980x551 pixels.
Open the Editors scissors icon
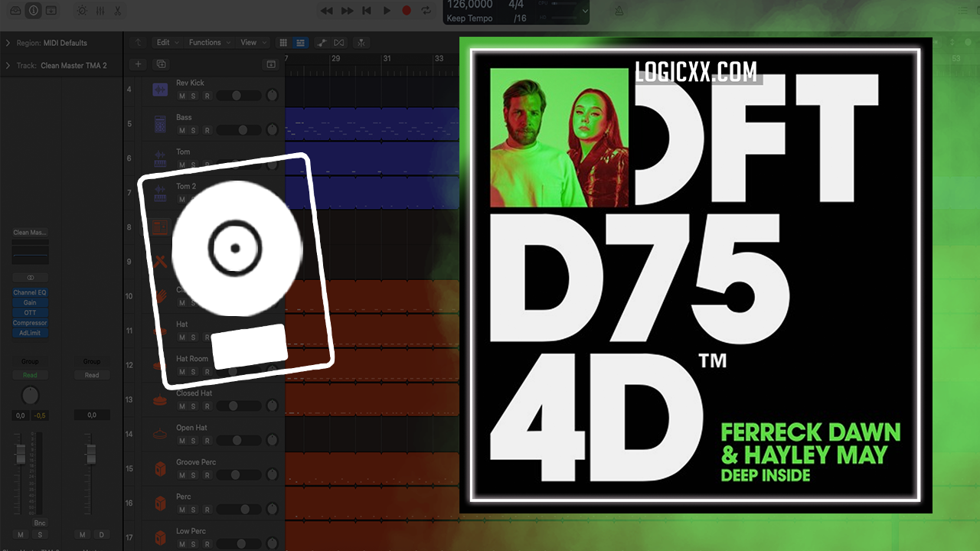click(x=117, y=11)
